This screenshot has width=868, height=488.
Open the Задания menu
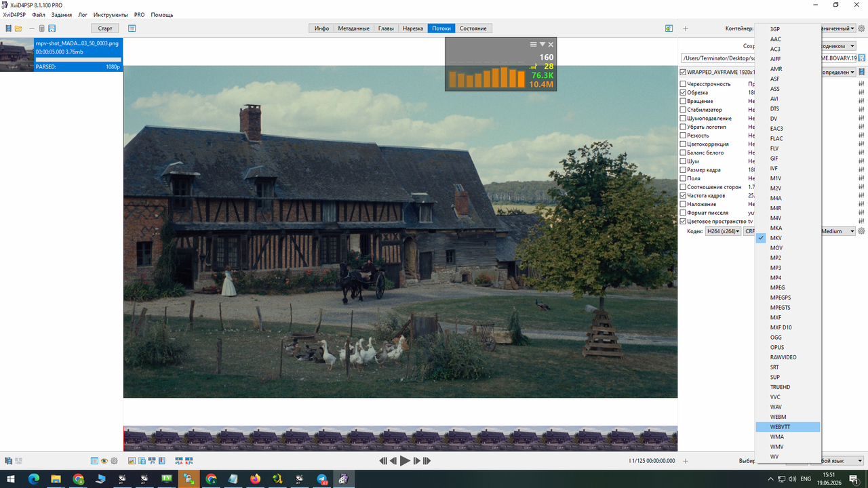pos(62,14)
